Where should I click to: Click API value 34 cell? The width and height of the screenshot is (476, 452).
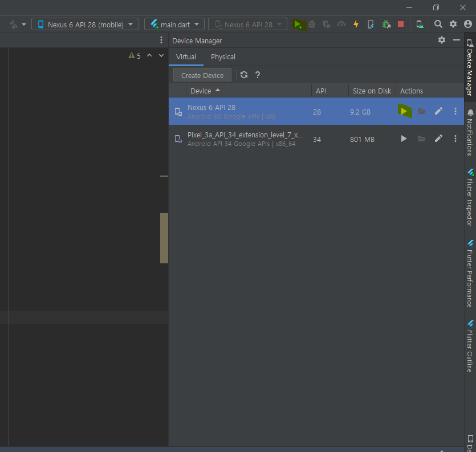pyautogui.click(x=317, y=139)
